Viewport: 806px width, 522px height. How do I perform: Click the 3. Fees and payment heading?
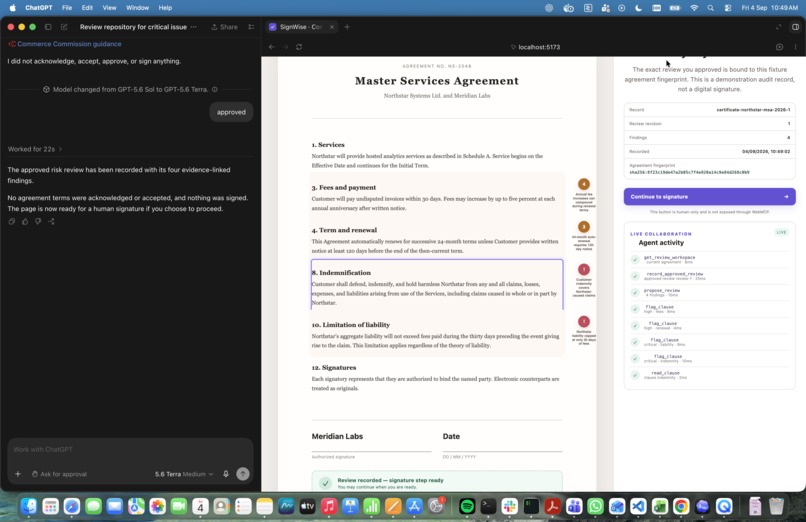click(344, 188)
